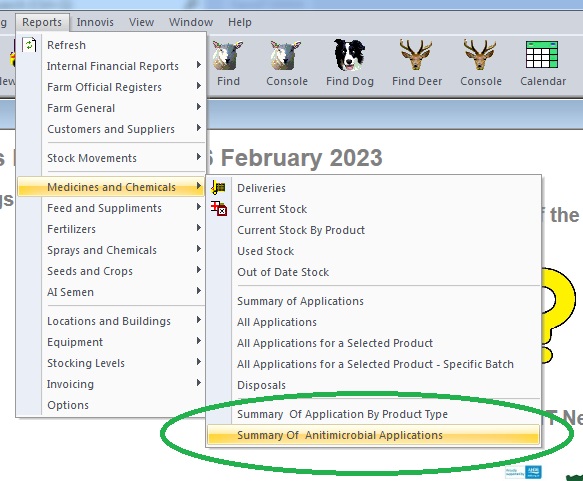Open the Window menu

pos(191,22)
